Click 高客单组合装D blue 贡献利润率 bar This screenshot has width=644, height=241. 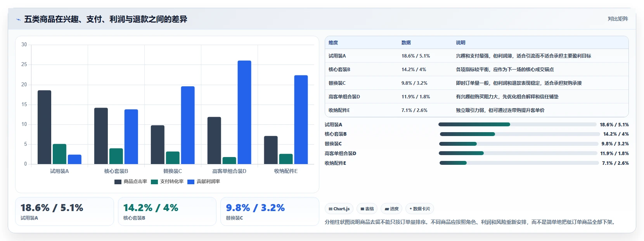(x=244, y=112)
